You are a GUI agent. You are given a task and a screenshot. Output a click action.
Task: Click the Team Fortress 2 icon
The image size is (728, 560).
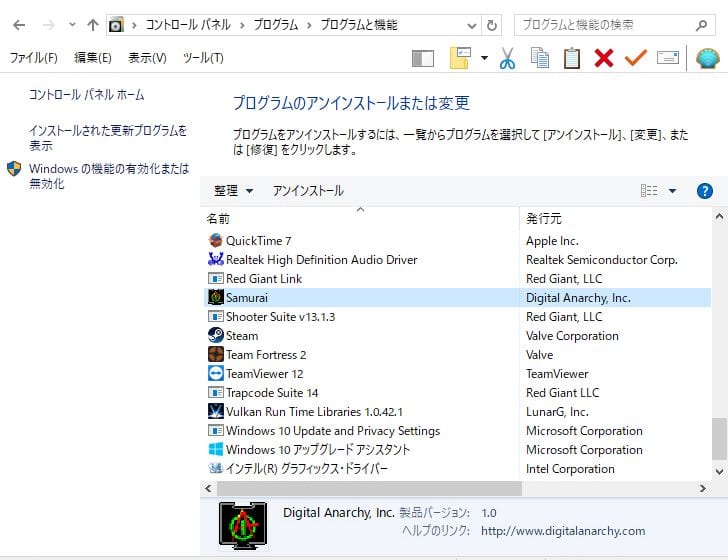[215, 355]
